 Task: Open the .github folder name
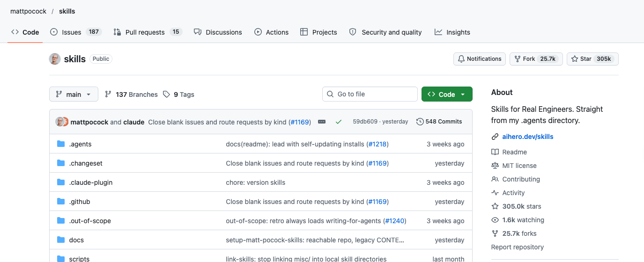point(80,202)
